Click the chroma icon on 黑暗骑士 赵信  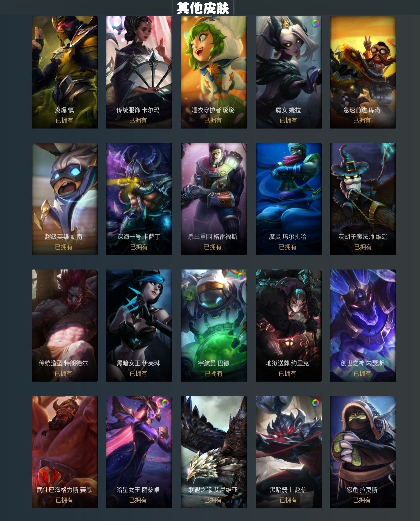pos(315,403)
